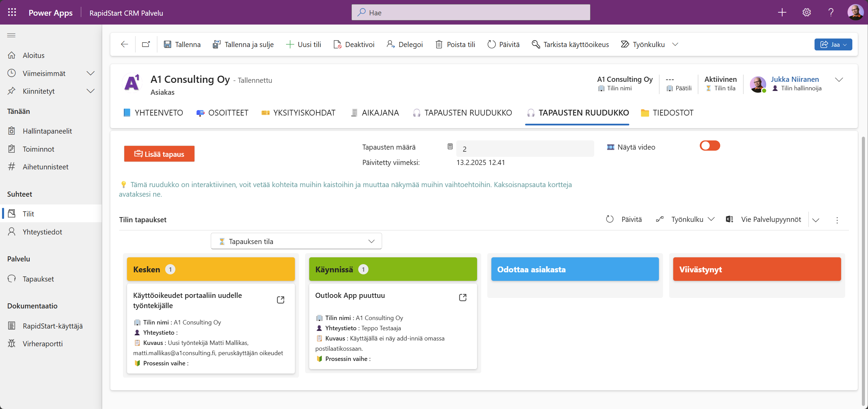Click the Tilit sidebar icon
868x409 pixels.
(x=12, y=213)
